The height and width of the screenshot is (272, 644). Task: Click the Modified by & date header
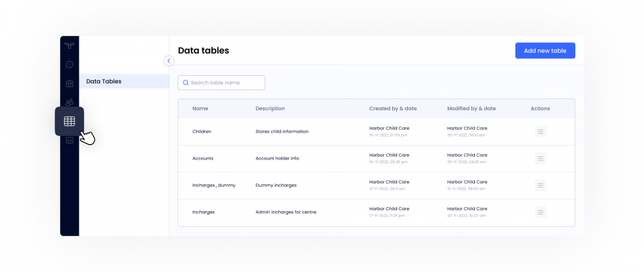point(471,109)
